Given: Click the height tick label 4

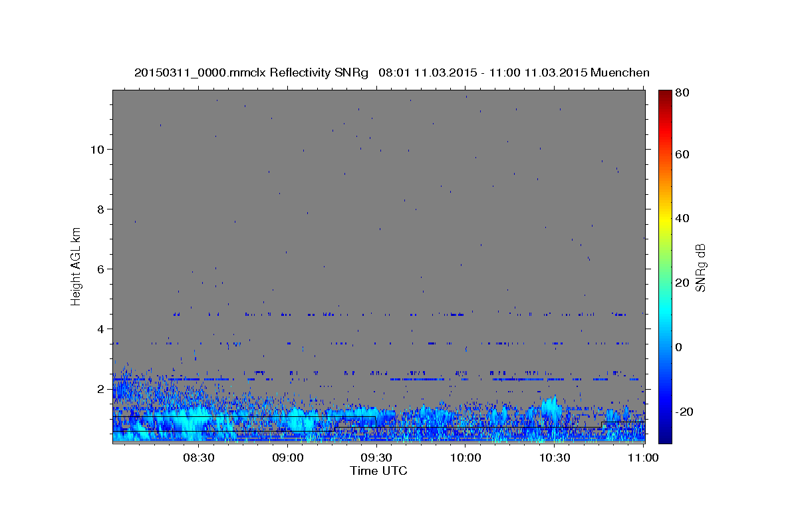Looking at the screenshot, I should coord(102,329).
